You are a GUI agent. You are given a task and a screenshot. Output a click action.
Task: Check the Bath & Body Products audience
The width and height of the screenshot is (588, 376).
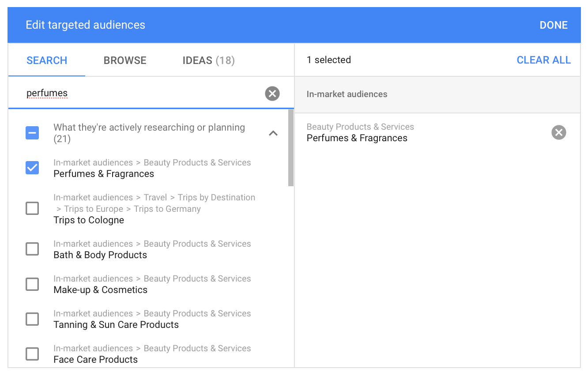click(32, 249)
